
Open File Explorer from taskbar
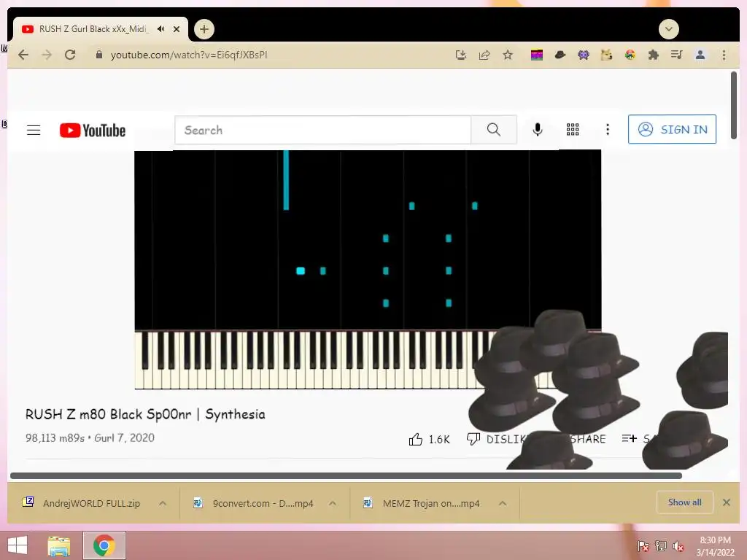58,545
